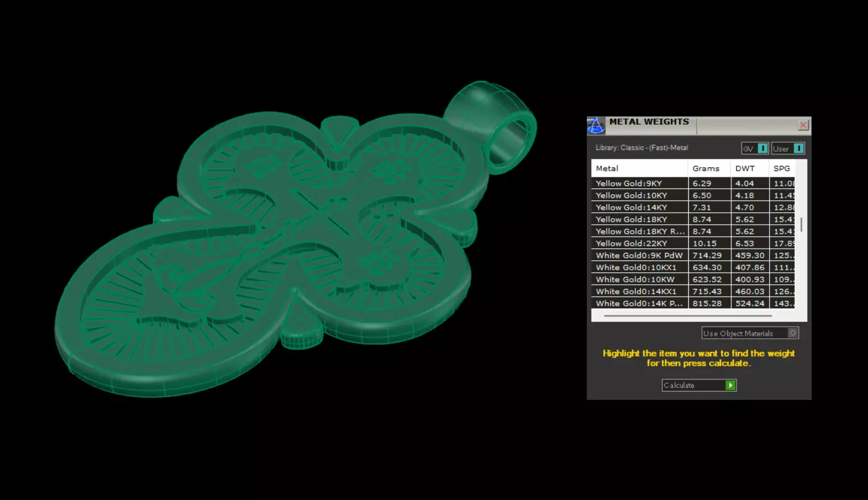Click the Metal Weights scale icon
Screen dimensions: 868x500
point(595,125)
